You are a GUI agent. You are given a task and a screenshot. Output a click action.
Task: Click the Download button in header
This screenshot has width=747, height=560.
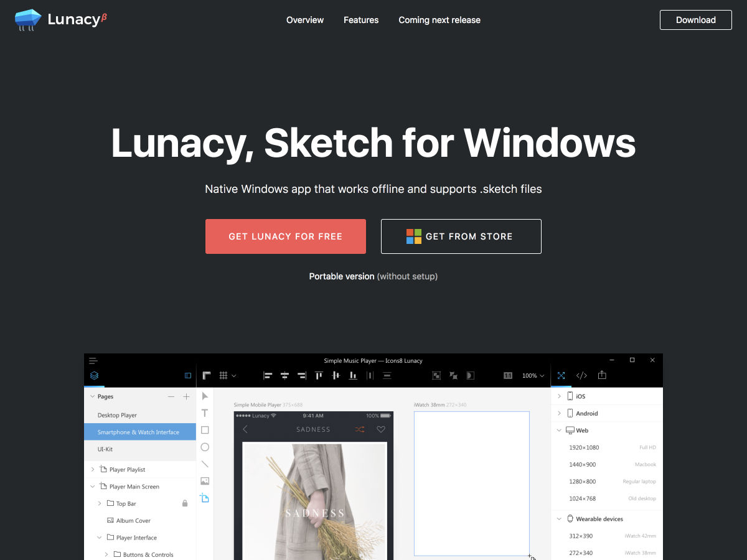point(696,20)
